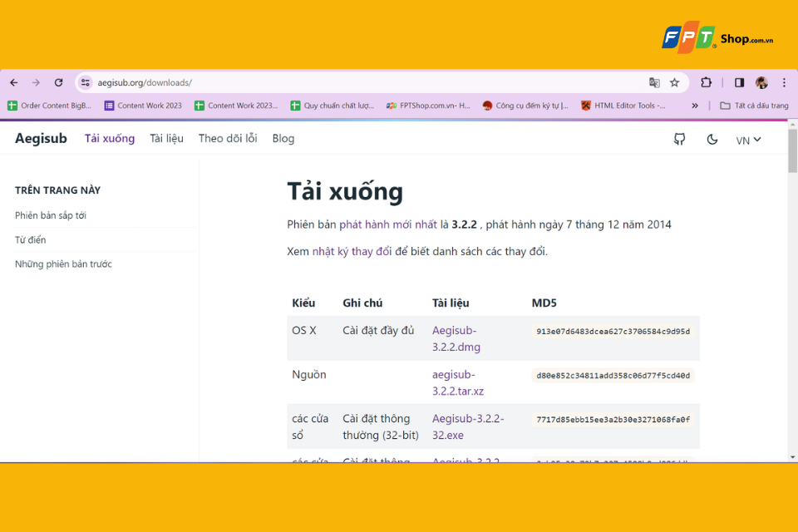
Task: Open Aegisub GitHub repository icon
Action: (679, 139)
